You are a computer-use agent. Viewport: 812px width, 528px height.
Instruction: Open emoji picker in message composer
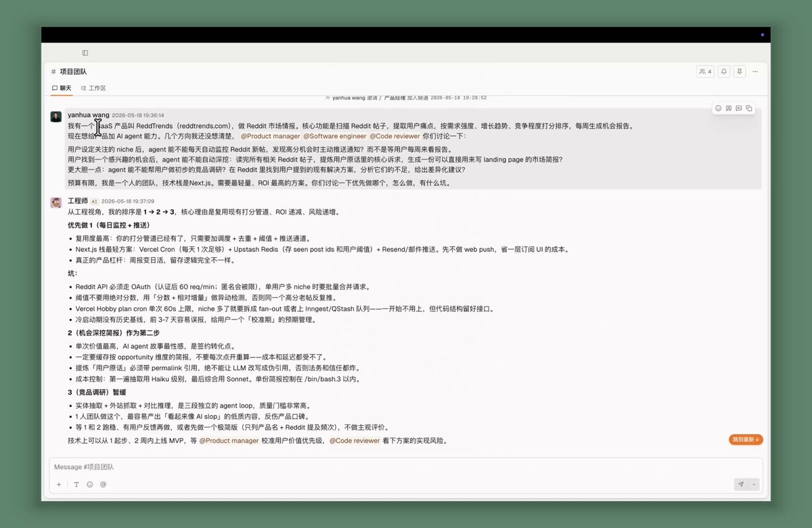click(x=89, y=484)
